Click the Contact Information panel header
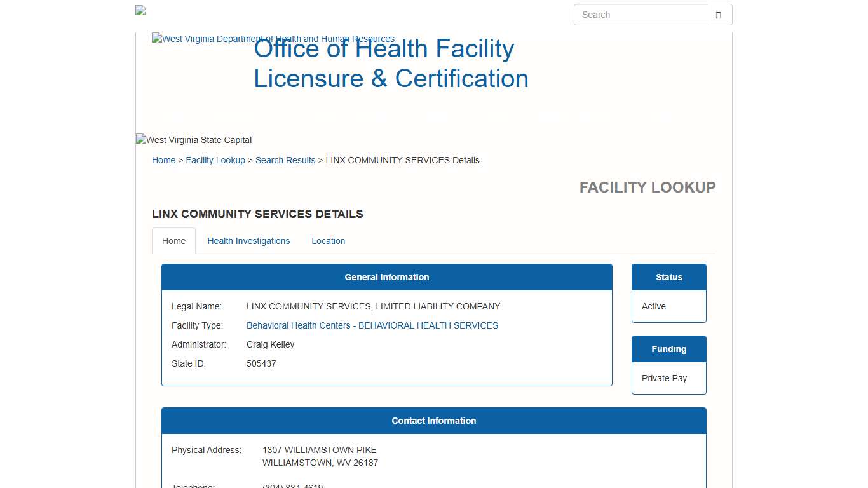868x488 pixels. (x=433, y=421)
